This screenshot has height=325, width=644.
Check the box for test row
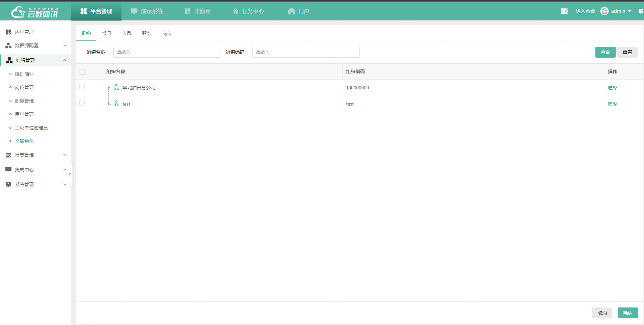pyautogui.click(x=82, y=103)
